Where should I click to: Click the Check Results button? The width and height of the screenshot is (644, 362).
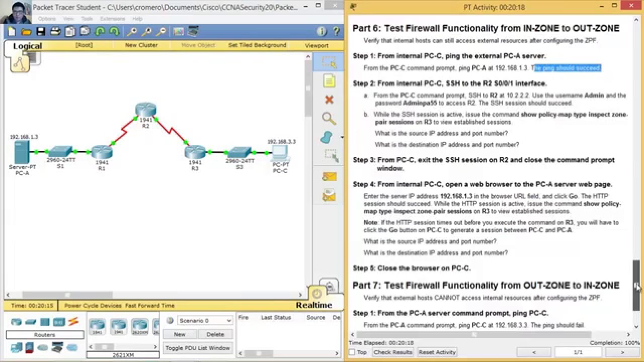pos(393,352)
